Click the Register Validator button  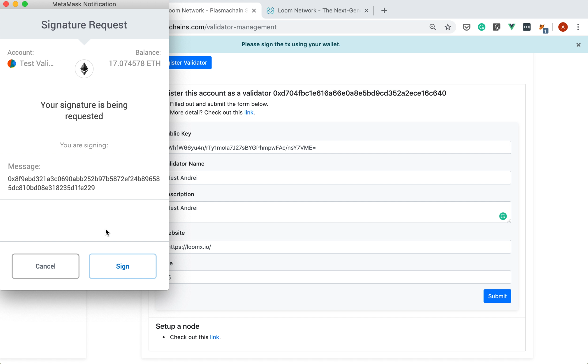point(190,63)
